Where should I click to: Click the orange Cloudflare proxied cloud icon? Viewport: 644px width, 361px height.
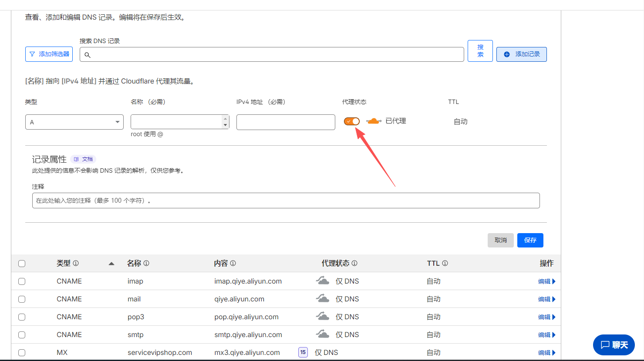point(374,121)
